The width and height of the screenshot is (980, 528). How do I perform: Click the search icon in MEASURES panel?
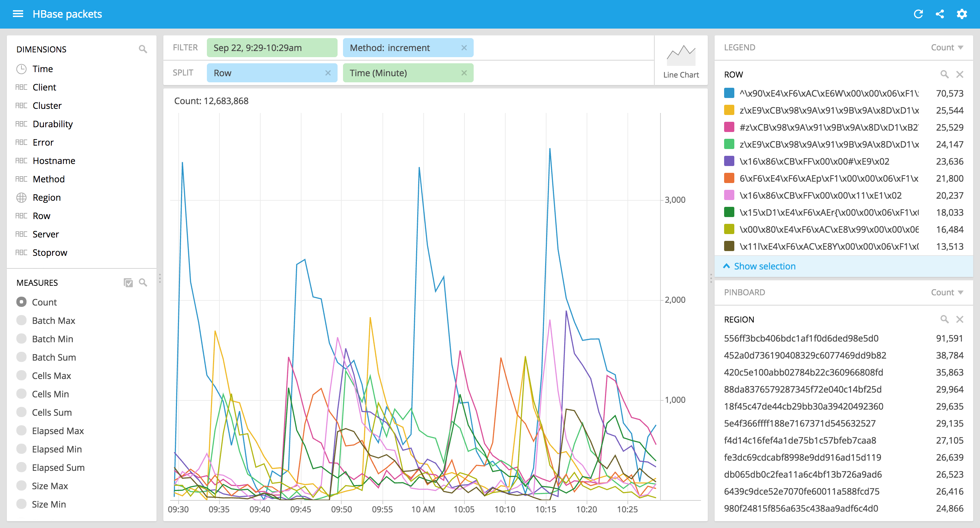[143, 282]
